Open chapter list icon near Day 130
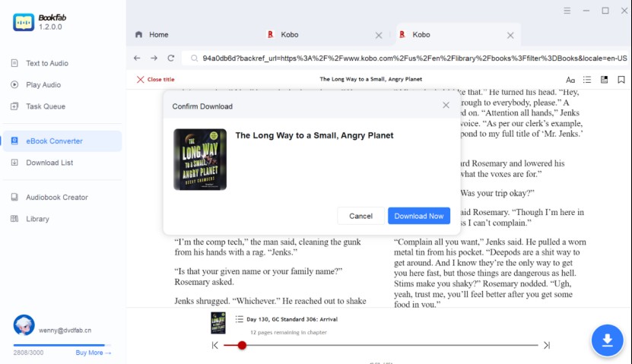632x364 pixels. 239,319
